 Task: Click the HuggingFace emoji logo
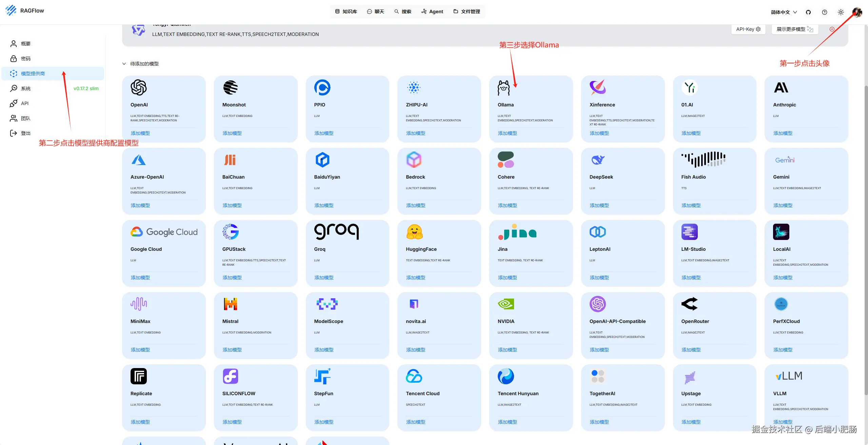[x=414, y=232]
